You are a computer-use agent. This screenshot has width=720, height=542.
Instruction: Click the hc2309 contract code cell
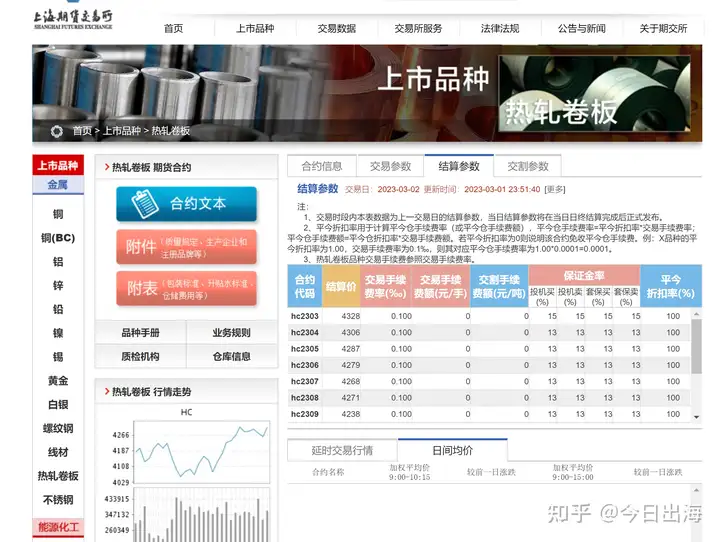coord(305,414)
